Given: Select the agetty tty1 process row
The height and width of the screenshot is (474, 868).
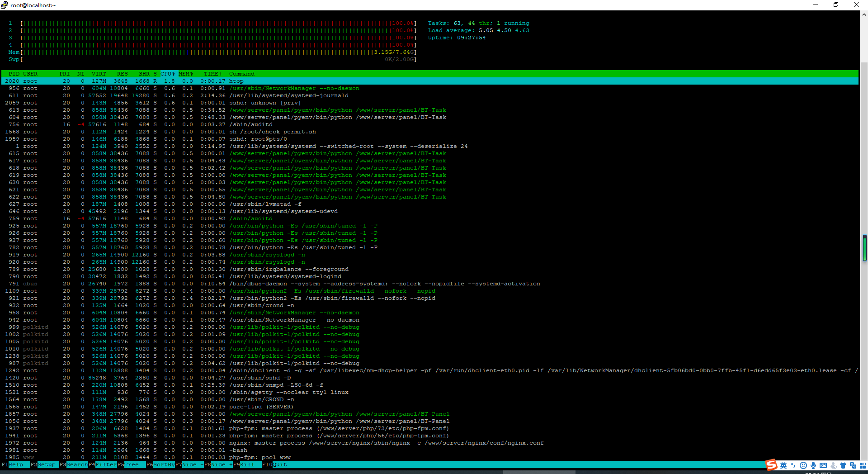Looking at the screenshot, I should click(430, 392).
